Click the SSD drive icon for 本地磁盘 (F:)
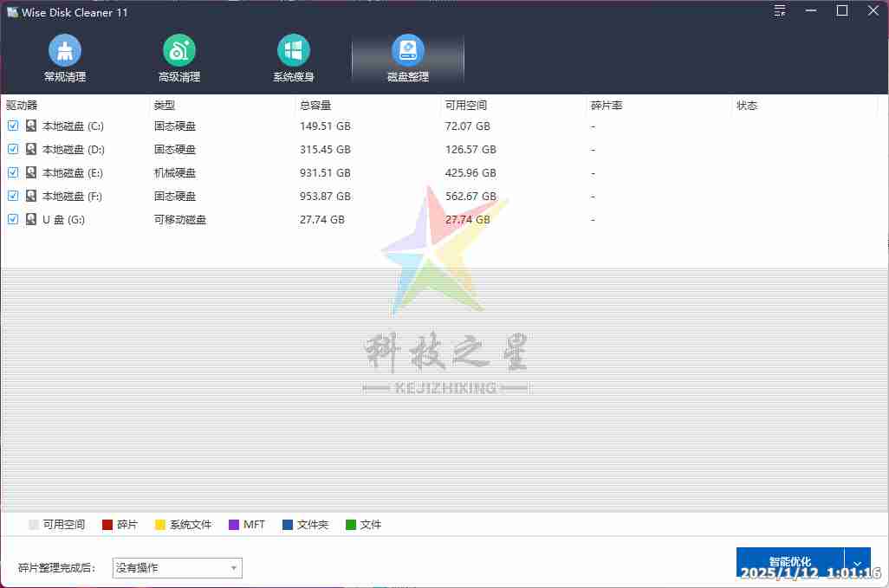This screenshot has width=889, height=588. [x=30, y=196]
